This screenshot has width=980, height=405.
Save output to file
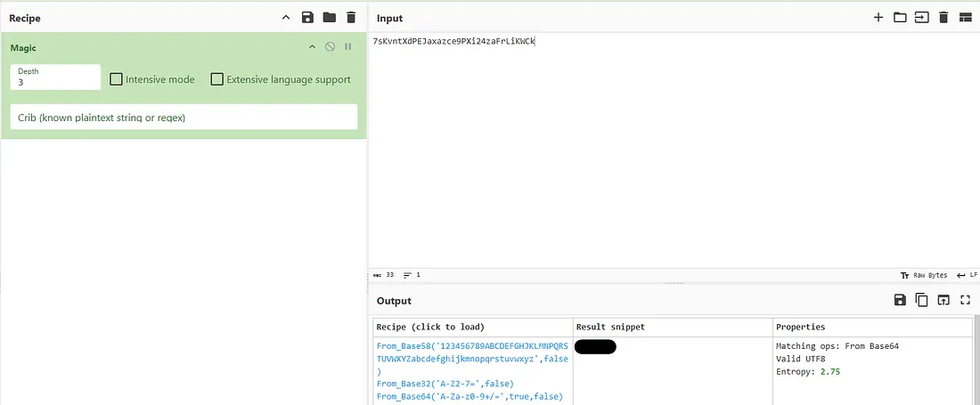coord(900,301)
